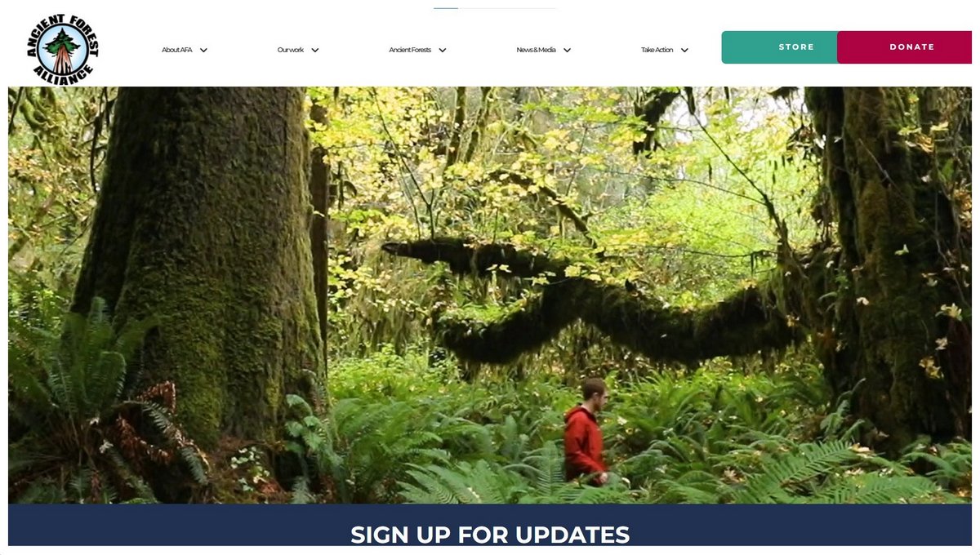The image size is (980, 555).
Task: Select the Our work menu item
Action: tap(291, 51)
